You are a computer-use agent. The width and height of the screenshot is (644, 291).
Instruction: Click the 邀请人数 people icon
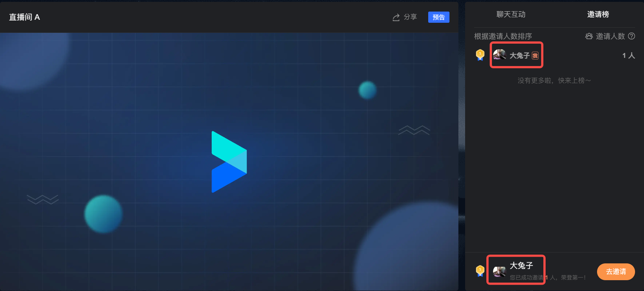[x=589, y=36]
